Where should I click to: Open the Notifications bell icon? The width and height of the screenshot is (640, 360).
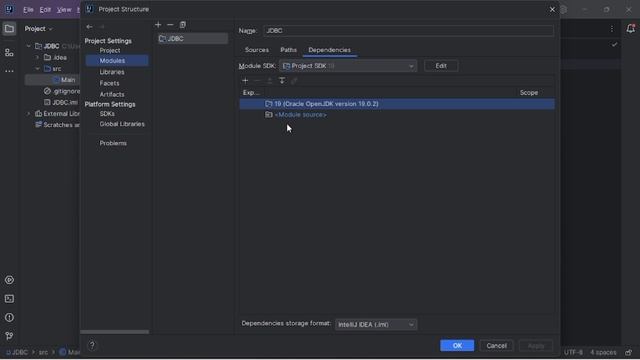click(x=631, y=29)
